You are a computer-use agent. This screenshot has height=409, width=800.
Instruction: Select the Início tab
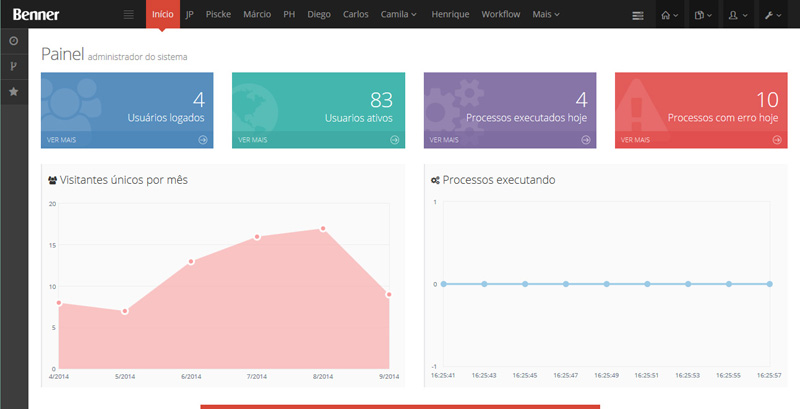pos(162,15)
